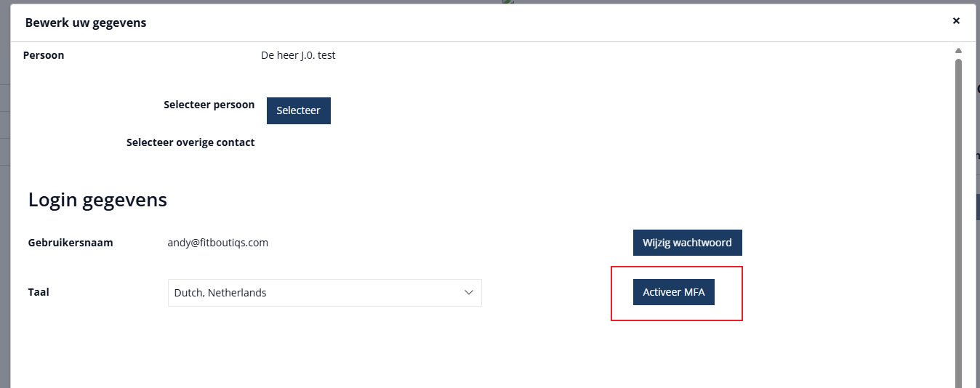Click the 'Selecteer overige contact' label
980x388 pixels.
coord(190,142)
